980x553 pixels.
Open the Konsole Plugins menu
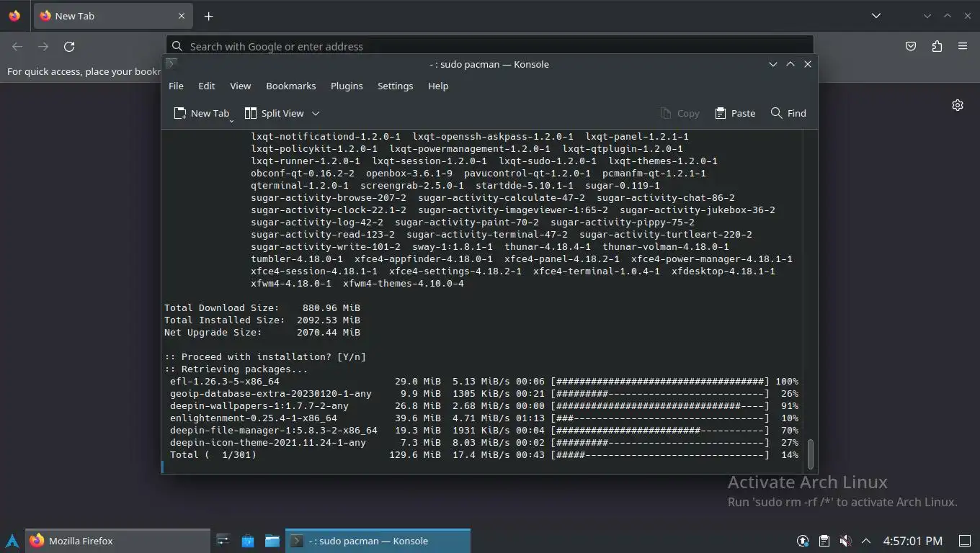pyautogui.click(x=347, y=86)
